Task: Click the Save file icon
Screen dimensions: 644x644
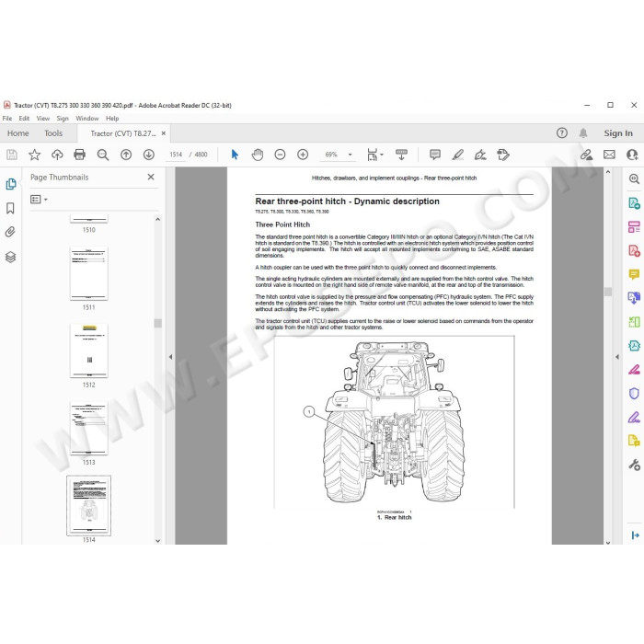Action: point(11,155)
